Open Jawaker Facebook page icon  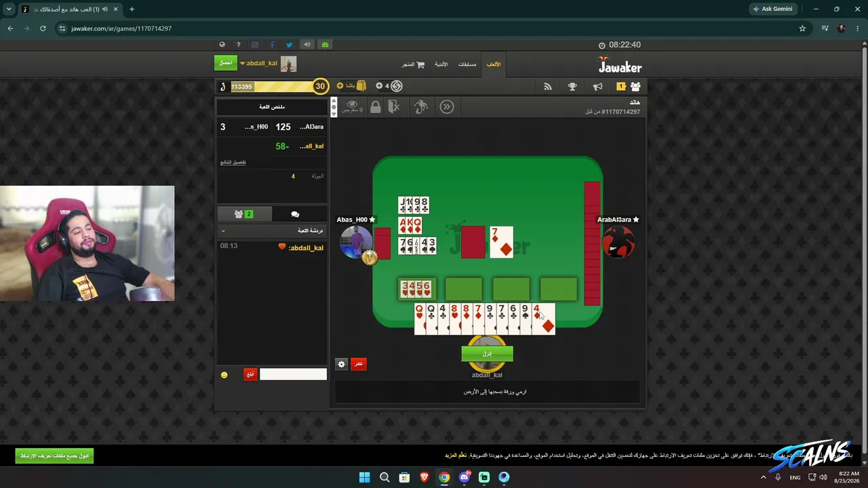[272, 45]
